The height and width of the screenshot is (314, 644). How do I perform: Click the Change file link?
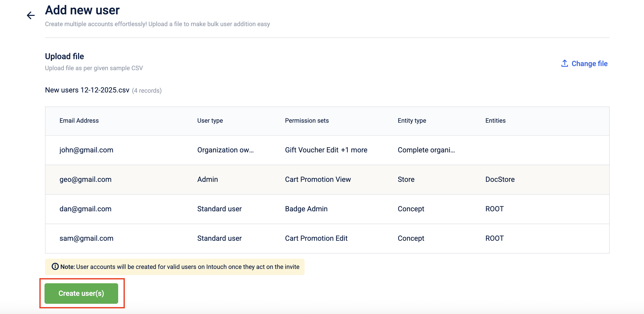pyautogui.click(x=589, y=64)
